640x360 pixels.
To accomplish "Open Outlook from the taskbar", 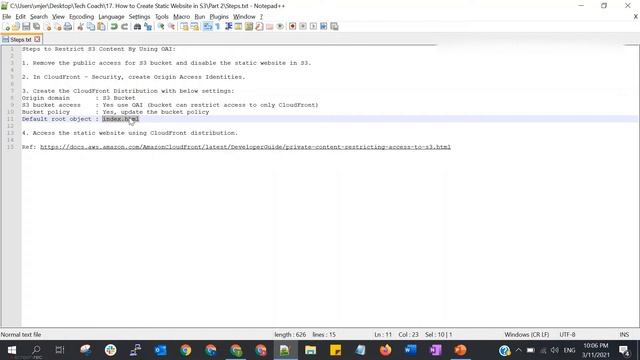I will point(160,350).
